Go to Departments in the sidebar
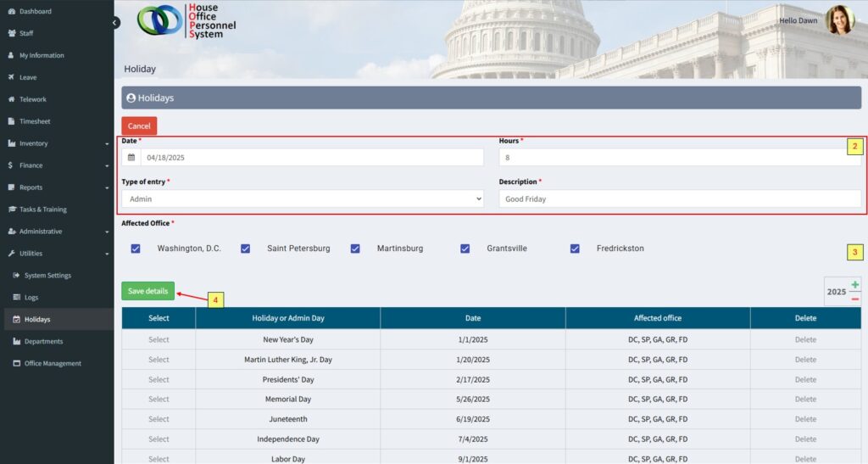Image resolution: width=868 pixels, height=464 pixels. (43, 342)
